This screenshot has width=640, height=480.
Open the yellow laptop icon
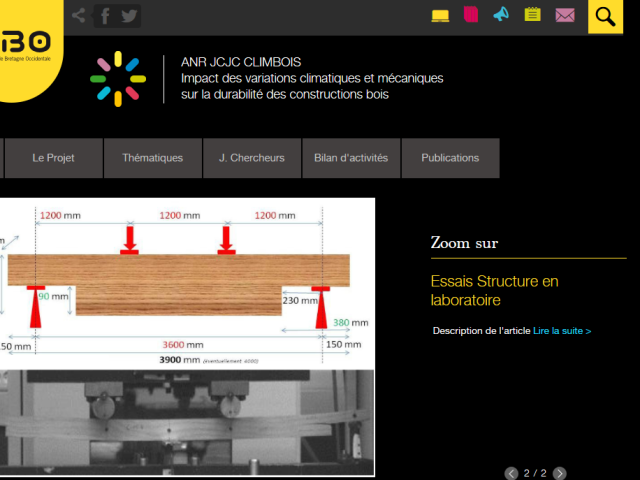(x=440, y=16)
